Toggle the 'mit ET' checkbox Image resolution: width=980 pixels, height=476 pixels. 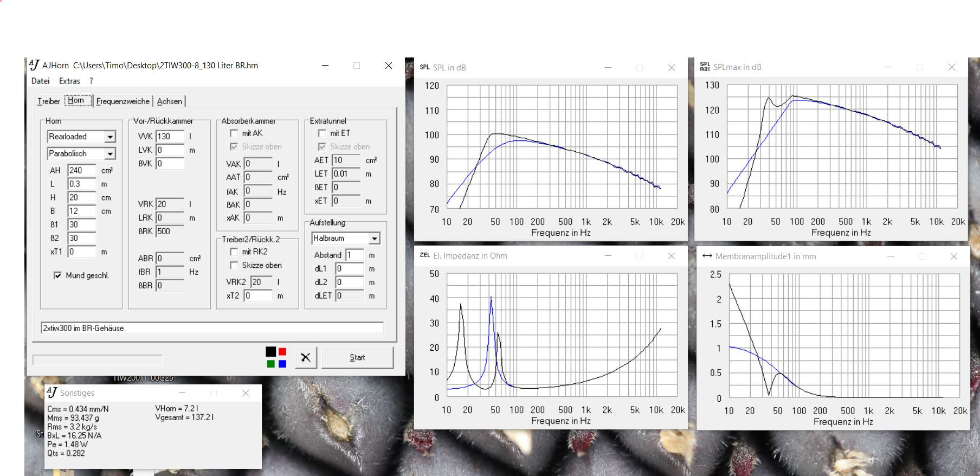click(x=322, y=133)
